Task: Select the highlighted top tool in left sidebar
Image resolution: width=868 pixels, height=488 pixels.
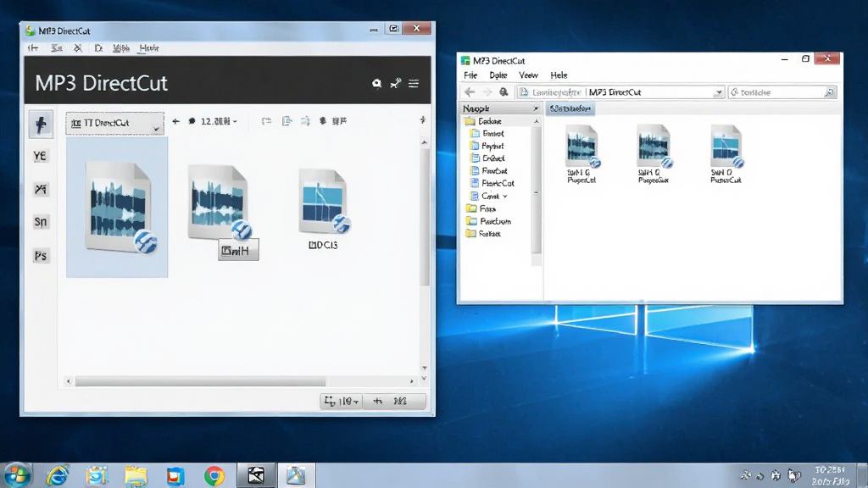Action: point(41,124)
